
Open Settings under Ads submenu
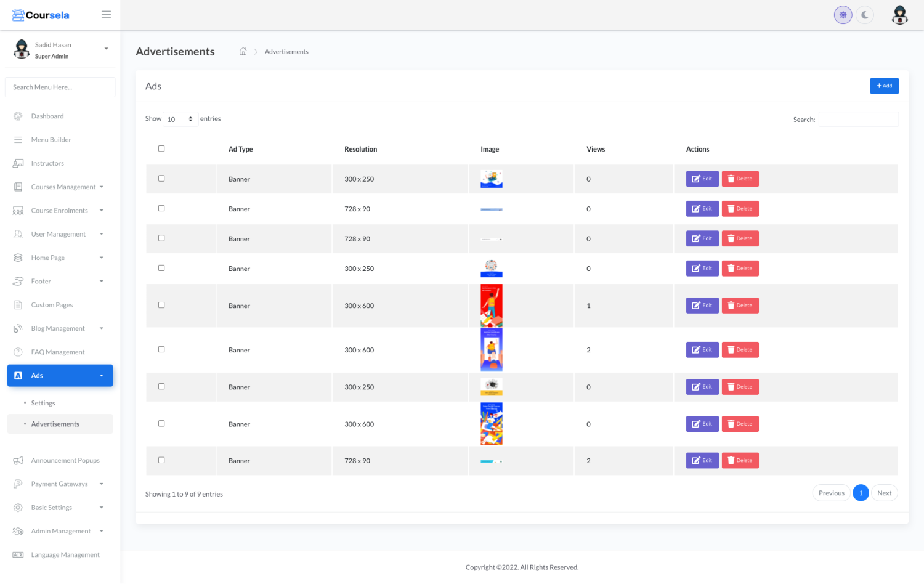coord(43,404)
